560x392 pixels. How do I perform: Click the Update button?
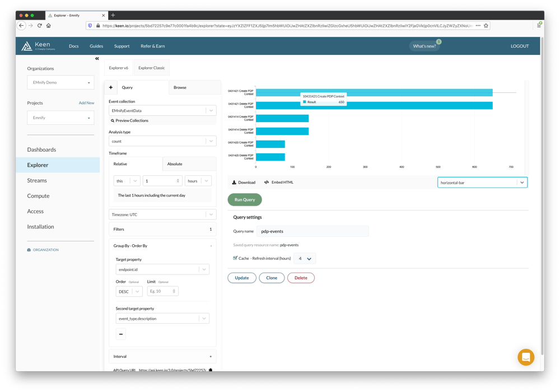tap(242, 278)
